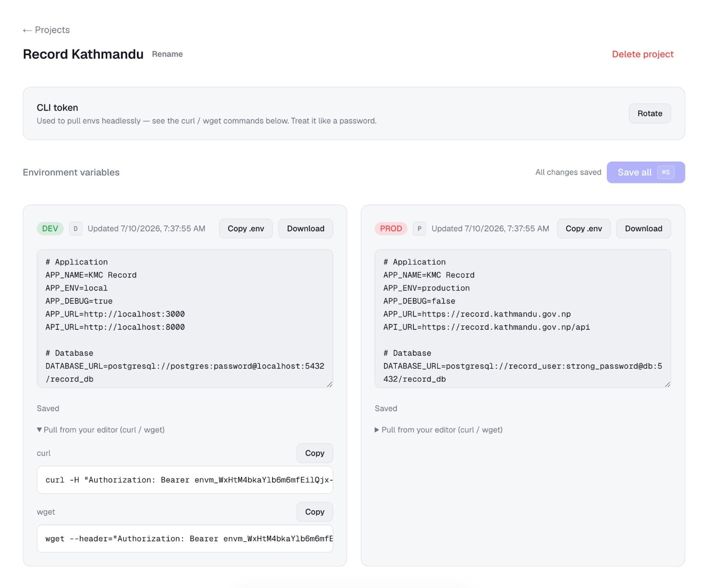The height and width of the screenshot is (588, 716).
Task: Click the 'Environment variables' heading
Action: 71,172
